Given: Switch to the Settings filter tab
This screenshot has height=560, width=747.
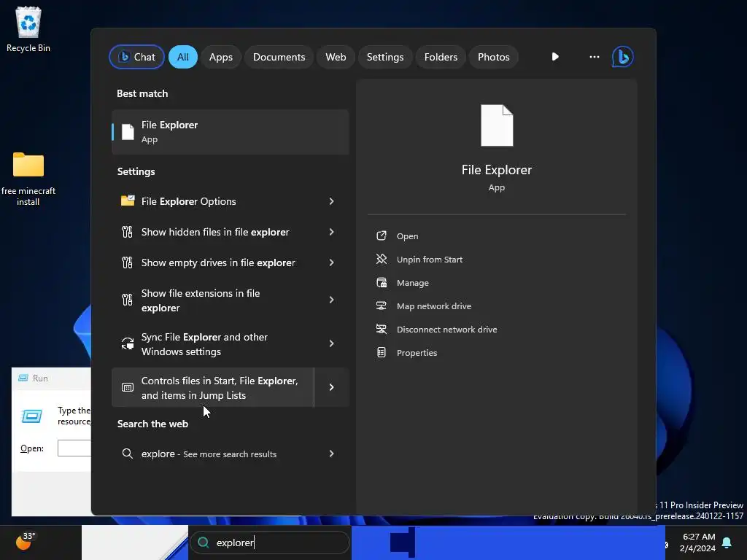Looking at the screenshot, I should click(x=385, y=57).
